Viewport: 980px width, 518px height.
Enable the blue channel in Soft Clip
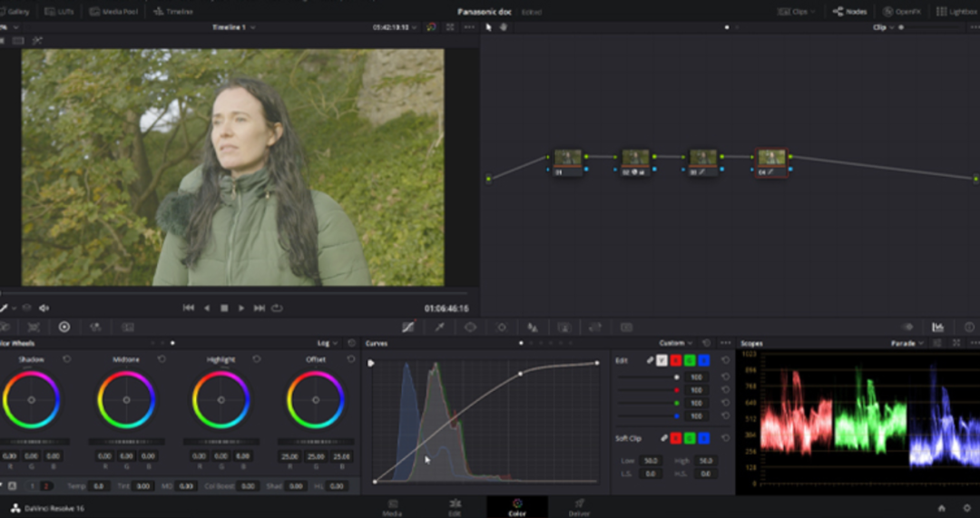704,438
